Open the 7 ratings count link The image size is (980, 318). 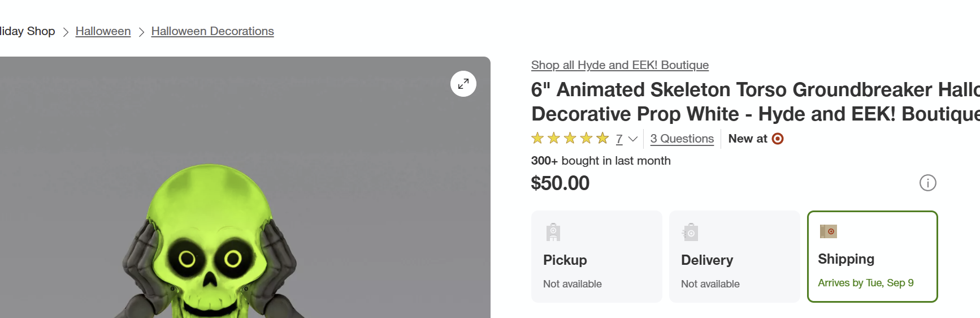[619, 139]
